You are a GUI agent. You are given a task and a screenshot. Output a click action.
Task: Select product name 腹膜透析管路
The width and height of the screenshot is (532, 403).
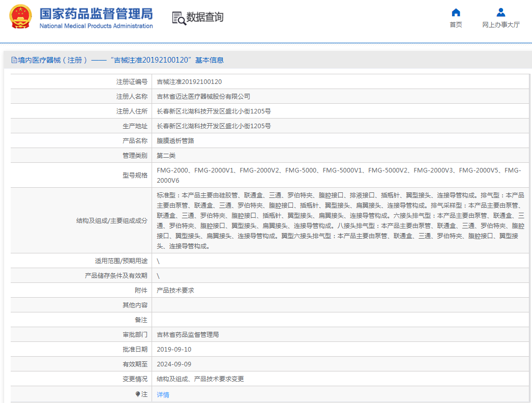pos(175,140)
